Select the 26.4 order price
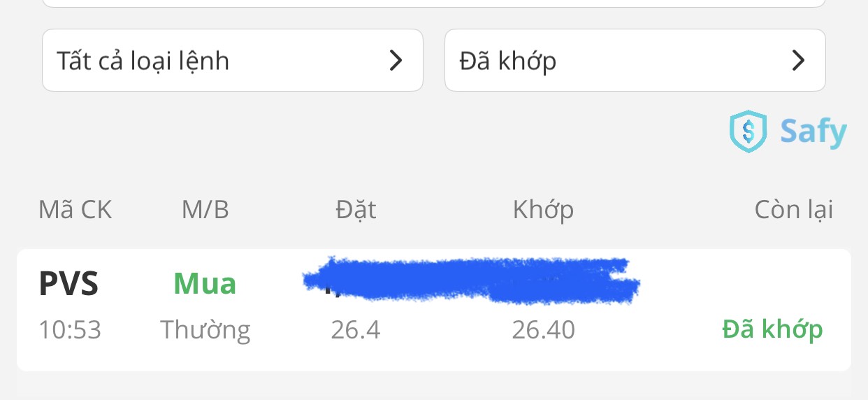 356,329
